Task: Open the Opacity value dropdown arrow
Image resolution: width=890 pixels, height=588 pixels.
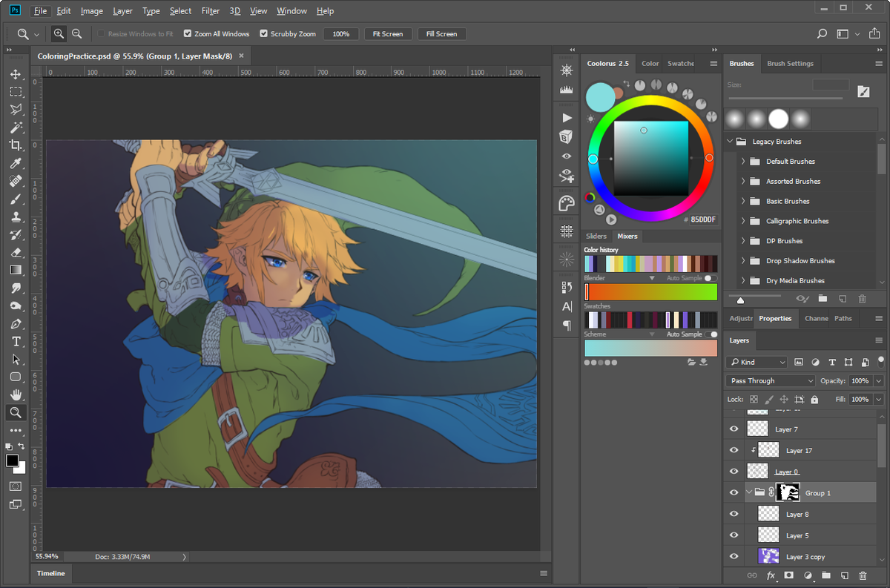Action: click(x=879, y=380)
